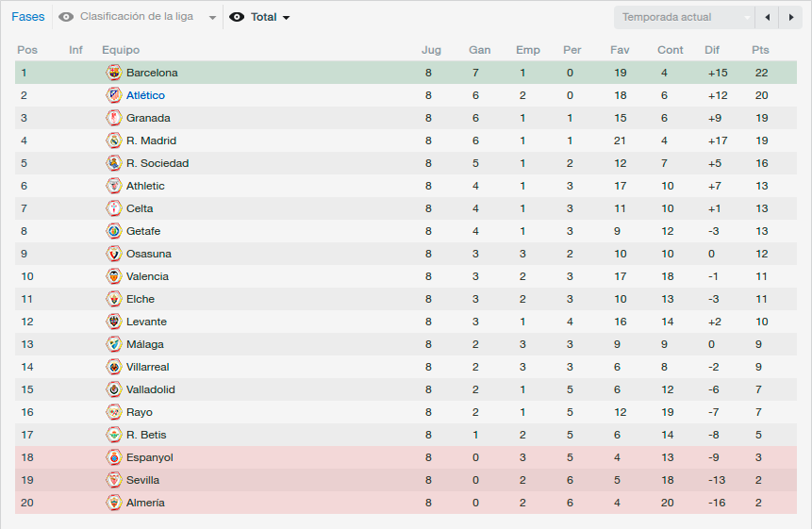Switch to the Fases tab
812x529 pixels.
tap(28, 17)
